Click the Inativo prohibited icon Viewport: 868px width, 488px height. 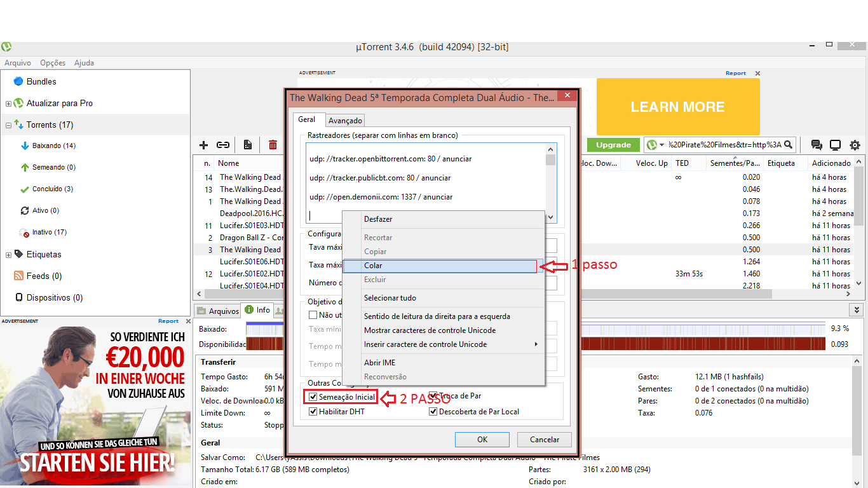pos(25,233)
